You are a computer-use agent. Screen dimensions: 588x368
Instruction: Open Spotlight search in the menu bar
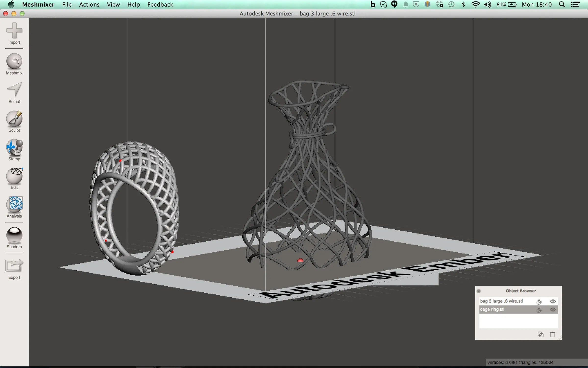point(562,4)
